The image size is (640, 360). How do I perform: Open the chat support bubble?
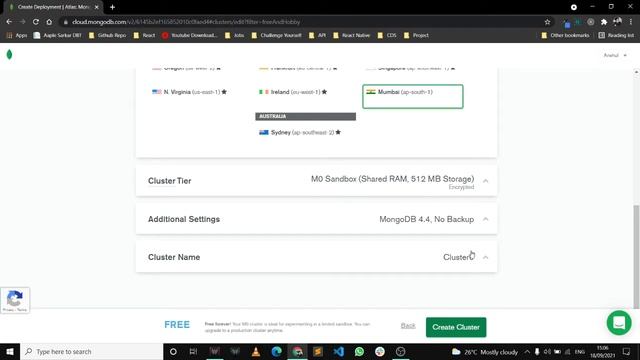point(619,322)
